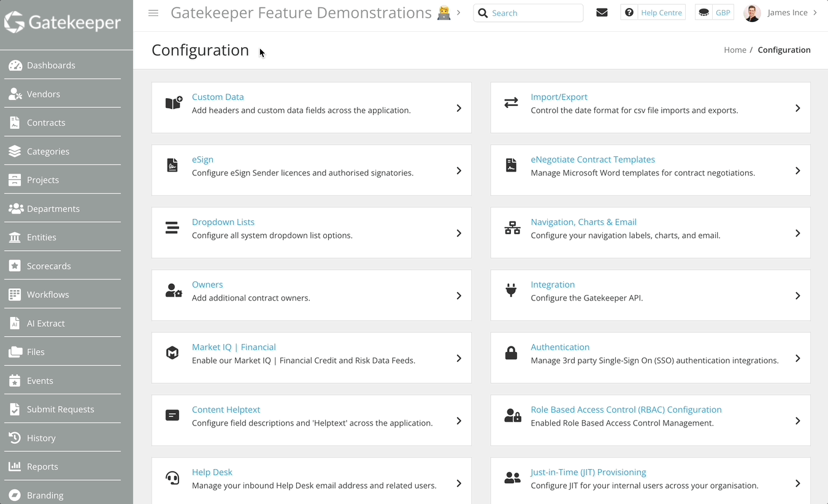Viewport: 828px width, 504px height.
Task: Click the Dropdown Lists bars icon
Action: (172, 227)
